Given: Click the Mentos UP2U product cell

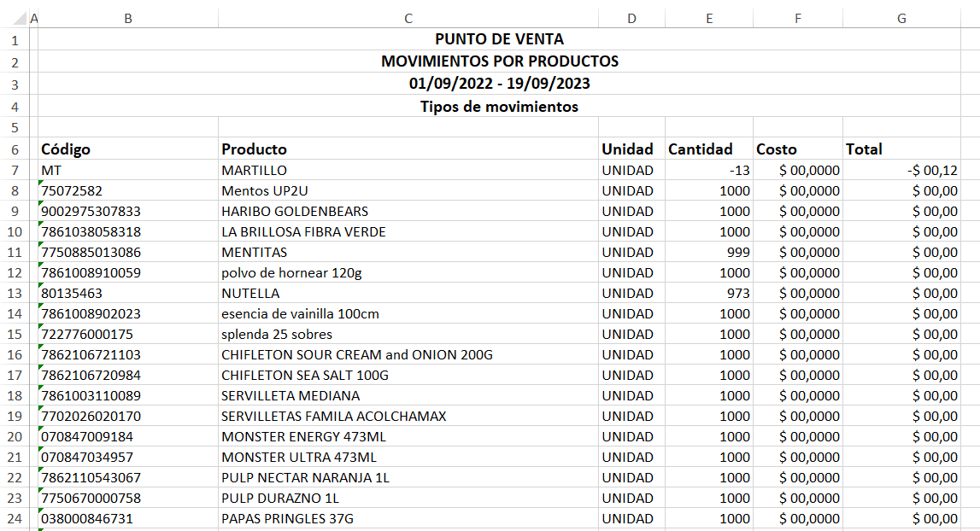Looking at the screenshot, I should [408, 190].
